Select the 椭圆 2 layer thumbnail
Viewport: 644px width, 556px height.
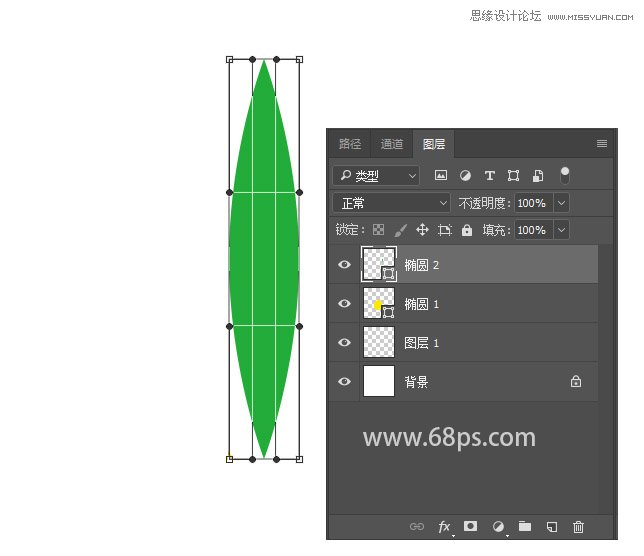coord(379,264)
